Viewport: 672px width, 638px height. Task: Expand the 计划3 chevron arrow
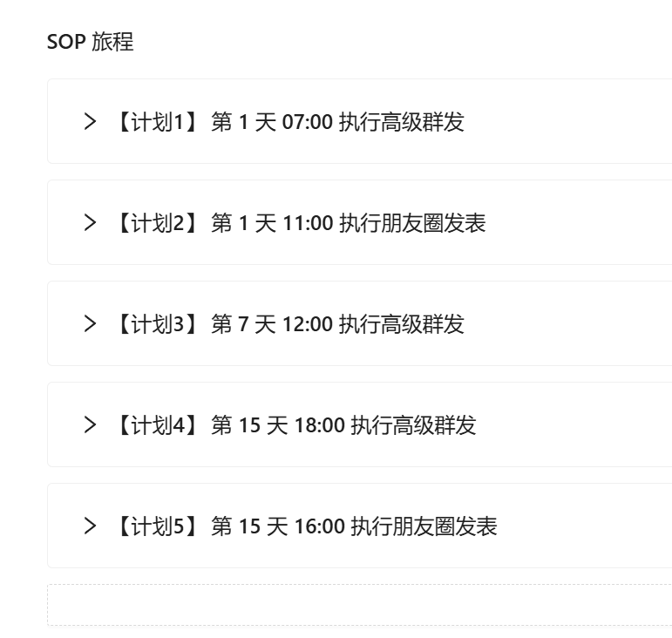90,324
